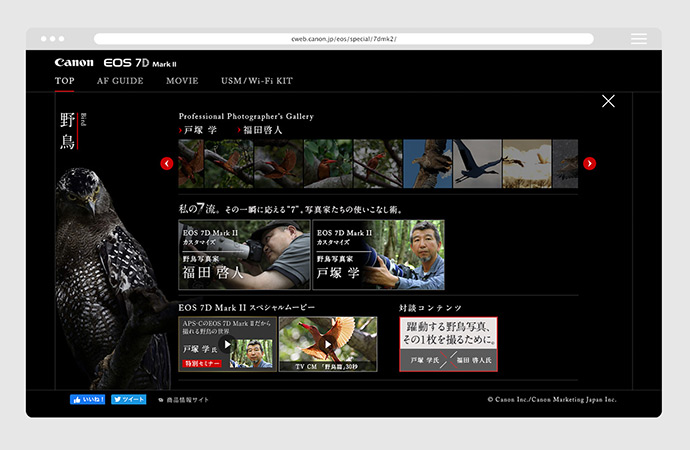Click the 野鳥 Bird section title

click(73, 131)
